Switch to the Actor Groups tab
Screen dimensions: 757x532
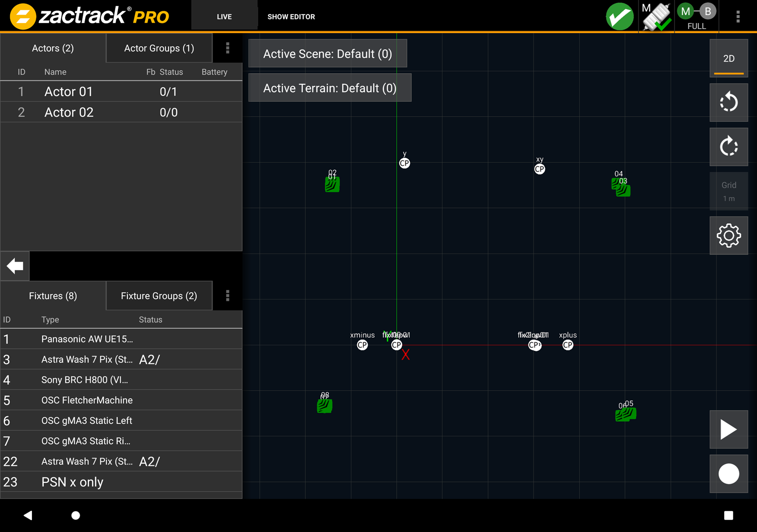click(159, 48)
